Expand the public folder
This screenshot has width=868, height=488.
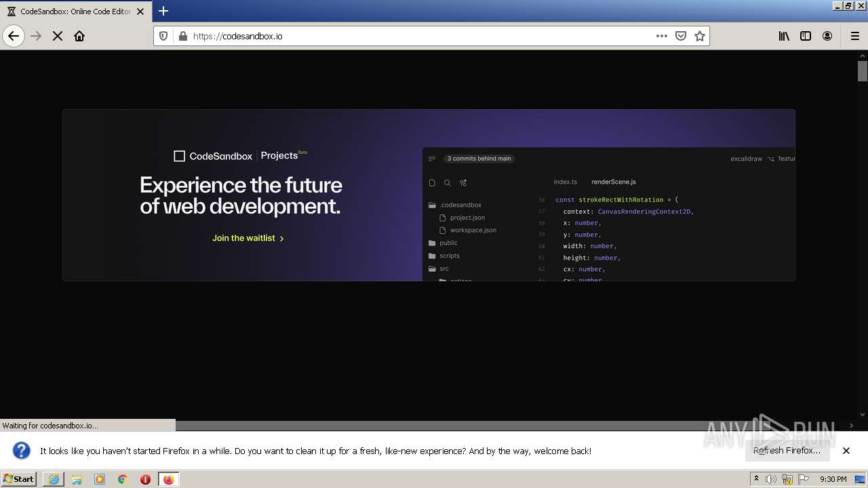coord(443,243)
